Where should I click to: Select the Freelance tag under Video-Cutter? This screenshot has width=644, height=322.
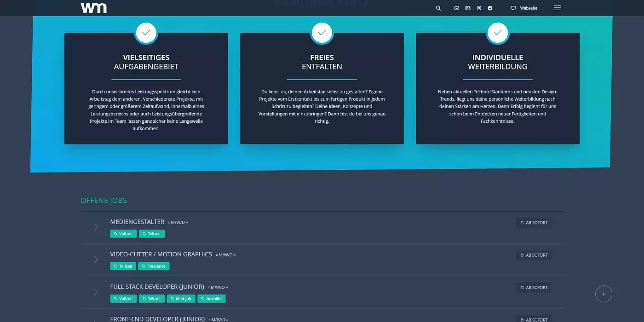[154, 266]
